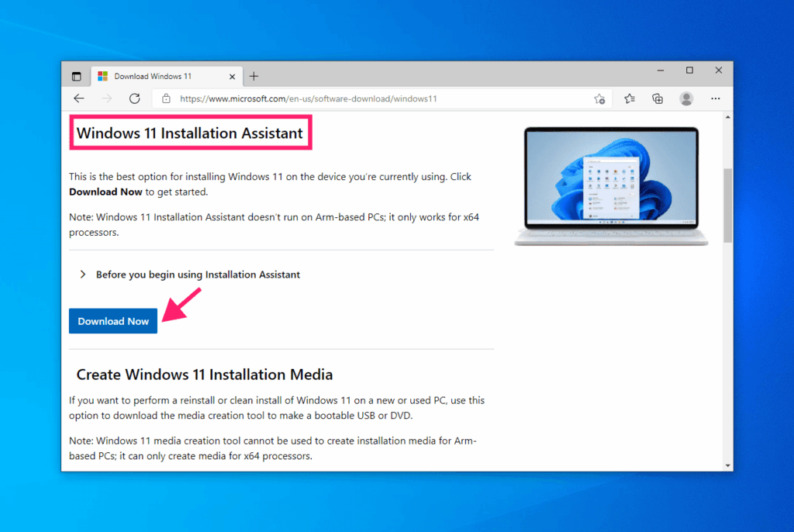Click the Windows 11 laptop image
The width and height of the screenshot is (794, 532).
pos(611,186)
